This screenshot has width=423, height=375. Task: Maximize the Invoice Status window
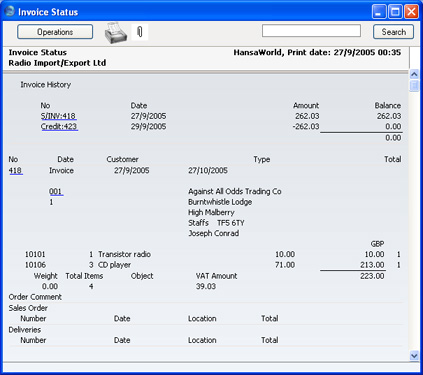pos(395,12)
